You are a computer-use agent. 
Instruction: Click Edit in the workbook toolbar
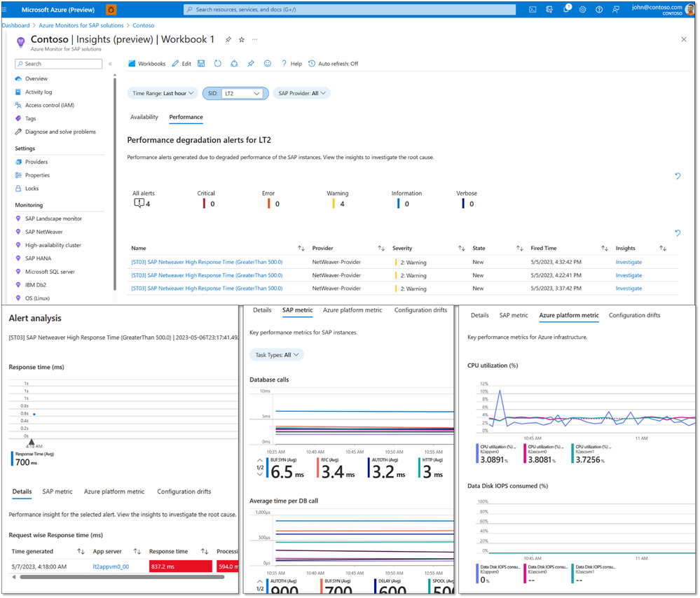click(x=181, y=63)
